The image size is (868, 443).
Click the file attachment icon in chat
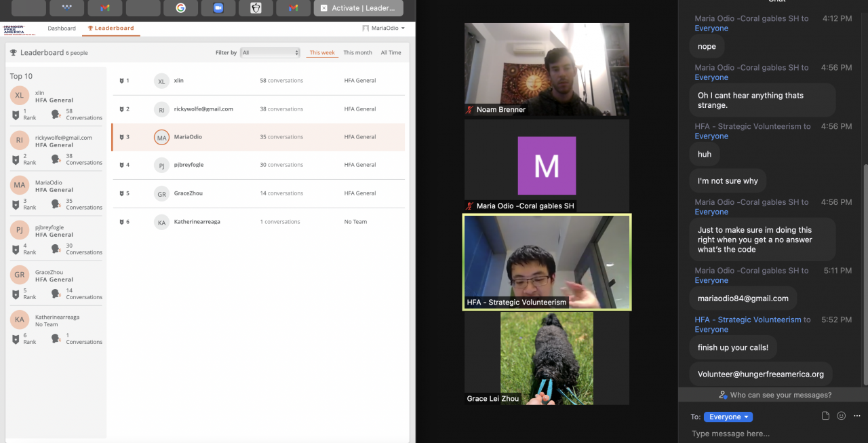click(x=825, y=416)
